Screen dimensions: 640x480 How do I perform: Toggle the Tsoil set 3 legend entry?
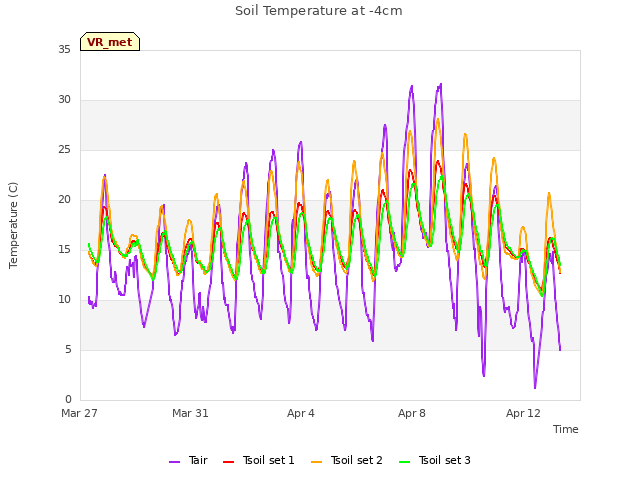[435, 460]
